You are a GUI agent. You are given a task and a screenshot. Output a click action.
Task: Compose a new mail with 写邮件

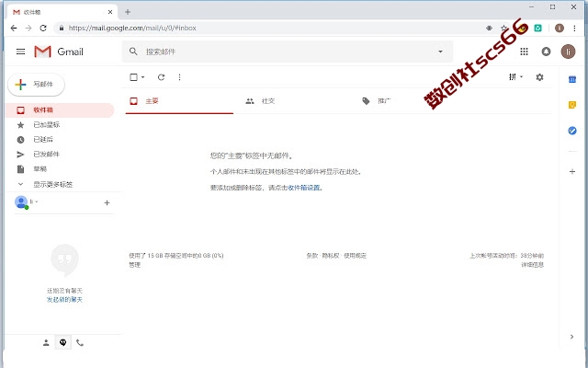coord(36,84)
